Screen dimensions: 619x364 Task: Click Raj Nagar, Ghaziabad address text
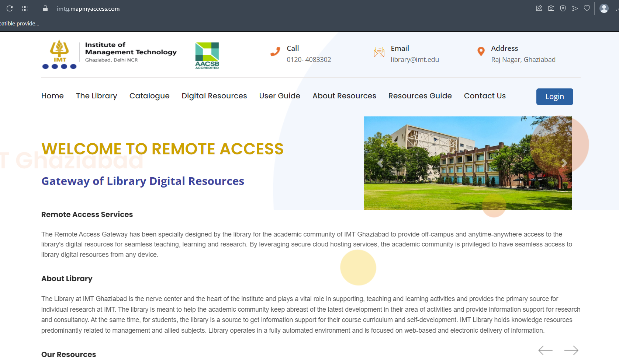(523, 60)
